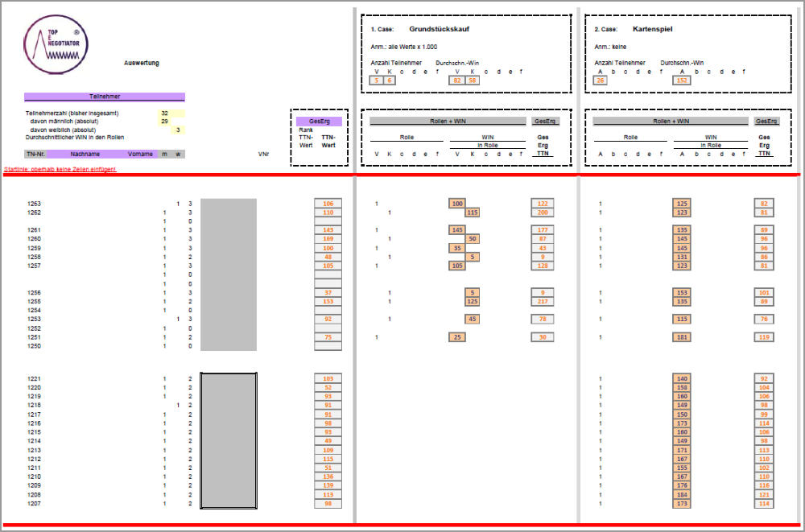Select Durchschn.-Win value 152 in Kartenspiel

tap(681, 80)
